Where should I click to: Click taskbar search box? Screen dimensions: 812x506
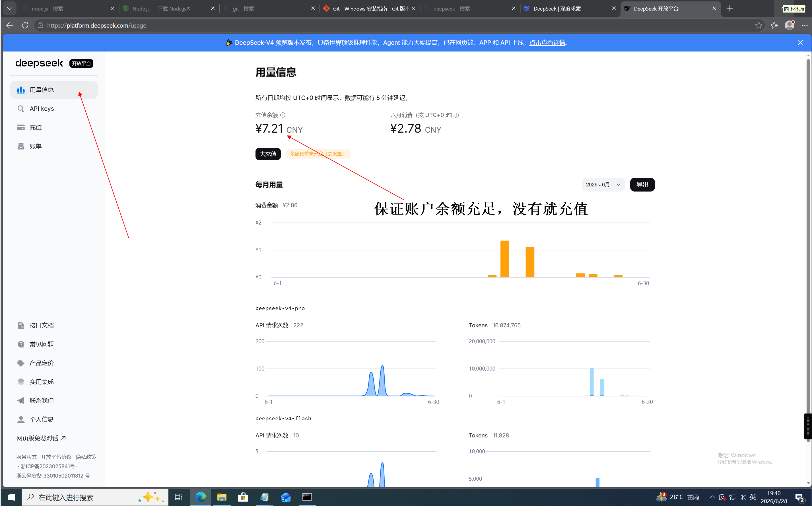(x=95, y=497)
